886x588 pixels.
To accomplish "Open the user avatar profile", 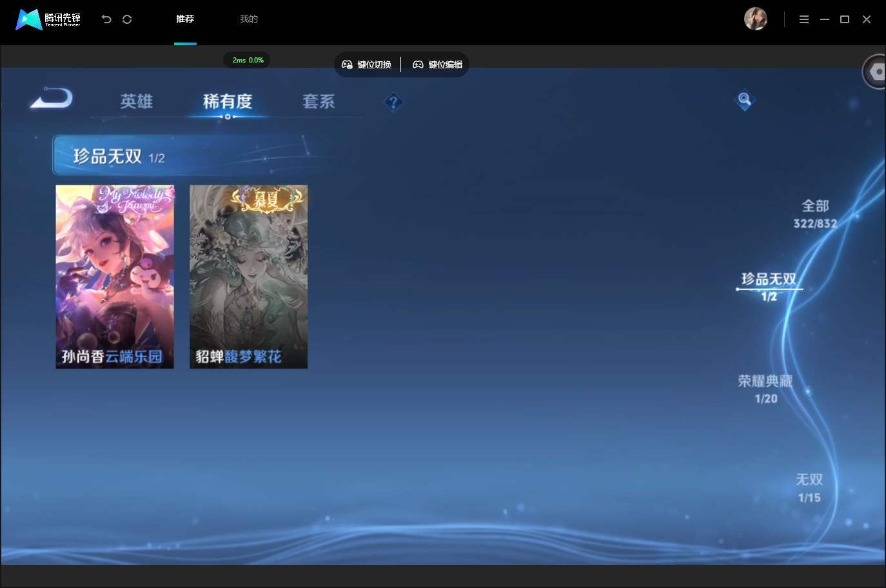I will 755,19.
